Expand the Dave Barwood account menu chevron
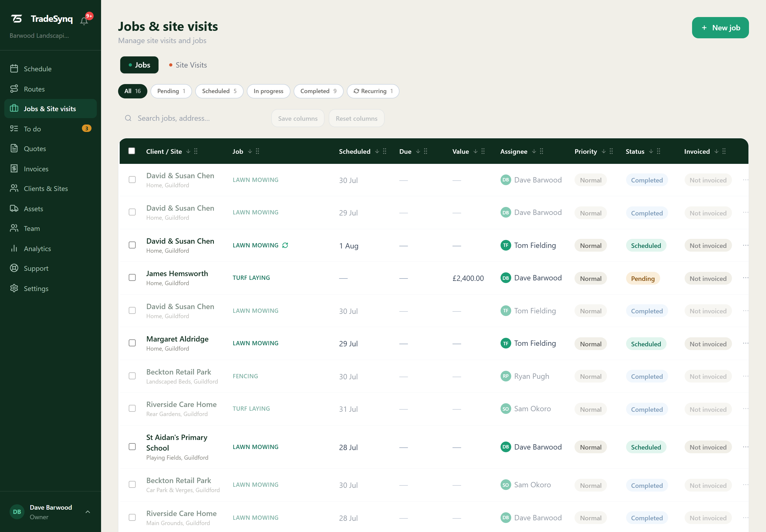The height and width of the screenshot is (532, 766). [x=88, y=512]
